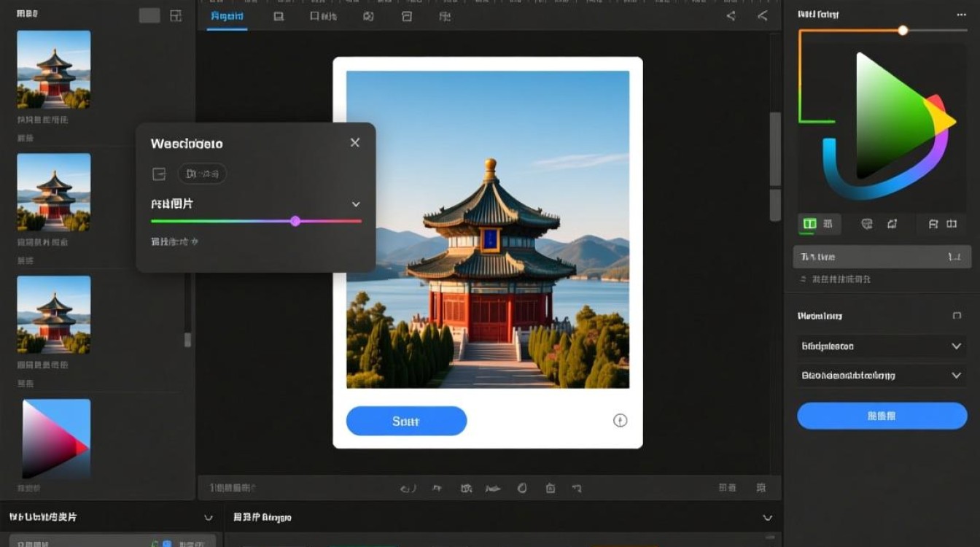Select the active blue-underlined tab in the top toolbar
The width and height of the screenshot is (980, 547).
click(x=227, y=16)
